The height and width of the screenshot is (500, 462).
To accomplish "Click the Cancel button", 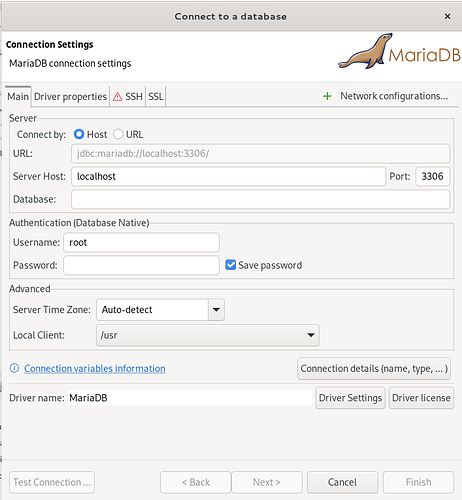I will pos(343,482).
